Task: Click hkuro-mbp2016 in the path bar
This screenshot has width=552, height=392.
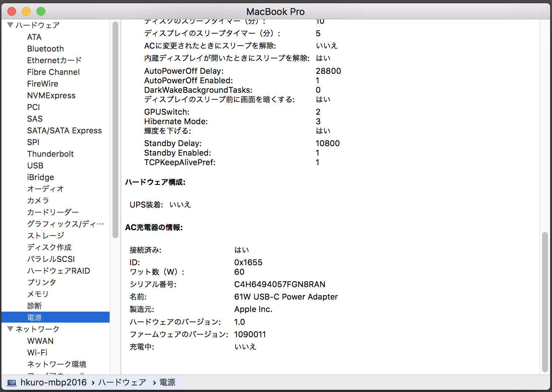Action: [x=53, y=383]
